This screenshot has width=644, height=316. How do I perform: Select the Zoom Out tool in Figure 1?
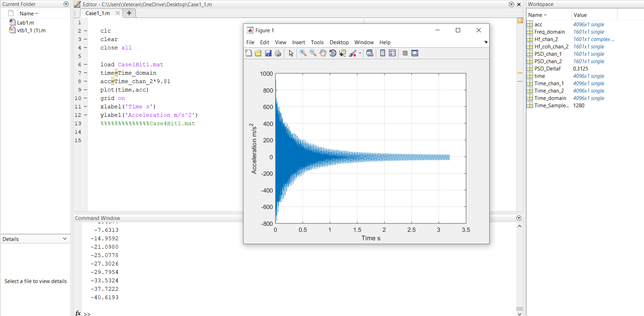[313, 53]
